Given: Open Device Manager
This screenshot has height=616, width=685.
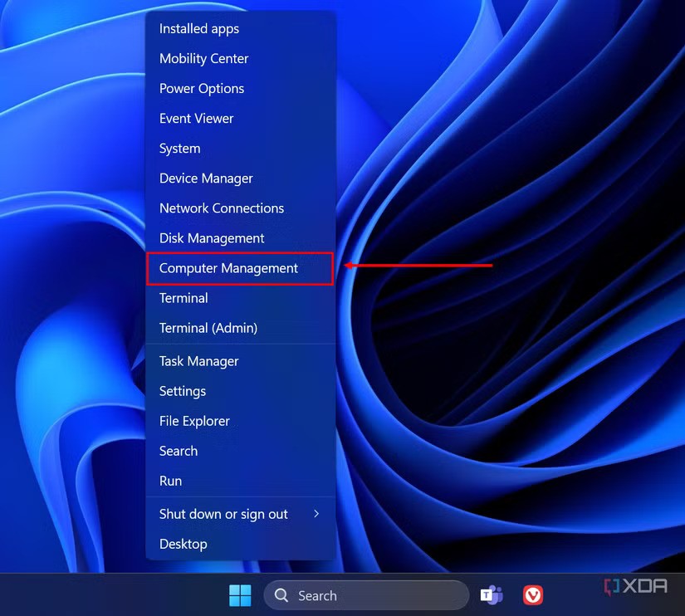Looking at the screenshot, I should [x=205, y=178].
